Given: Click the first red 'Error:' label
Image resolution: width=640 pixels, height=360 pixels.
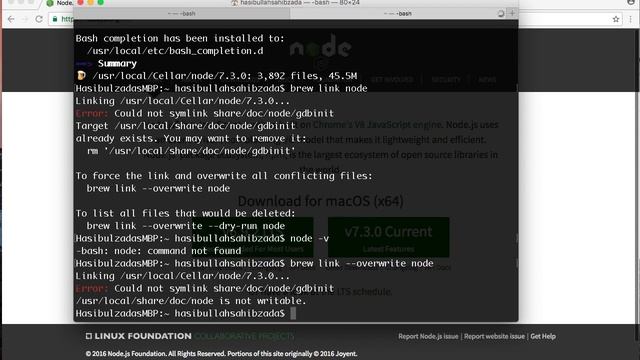Looking at the screenshot, I should [x=92, y=113].
